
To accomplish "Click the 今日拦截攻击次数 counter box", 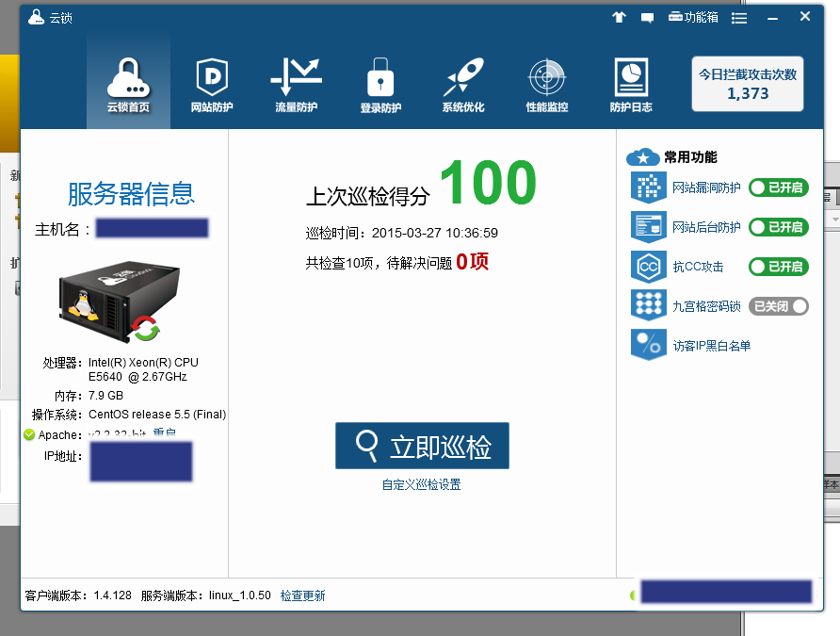I will pos(748,84).
